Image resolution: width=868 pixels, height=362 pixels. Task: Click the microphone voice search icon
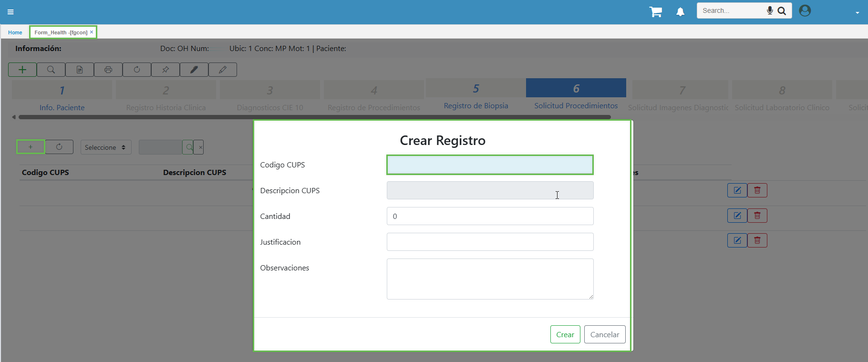coord(769,10)
